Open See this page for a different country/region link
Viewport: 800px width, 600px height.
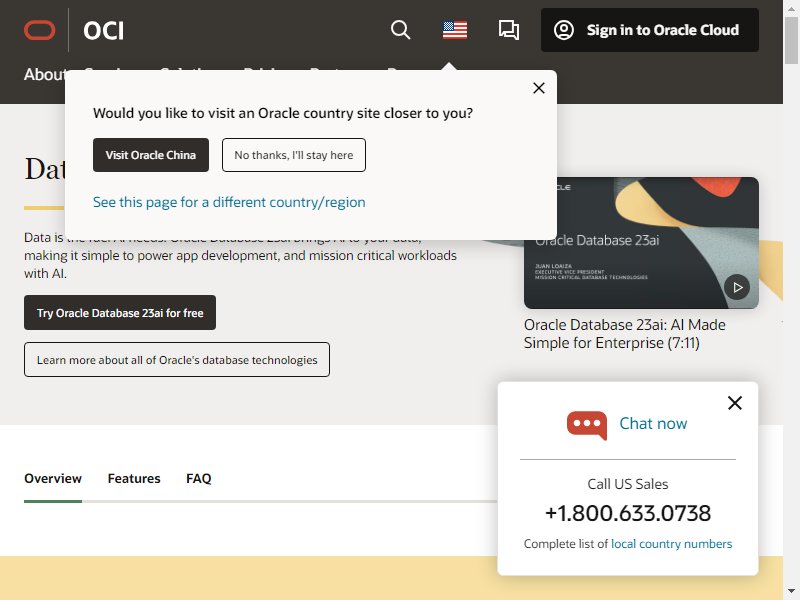[229, 202]
